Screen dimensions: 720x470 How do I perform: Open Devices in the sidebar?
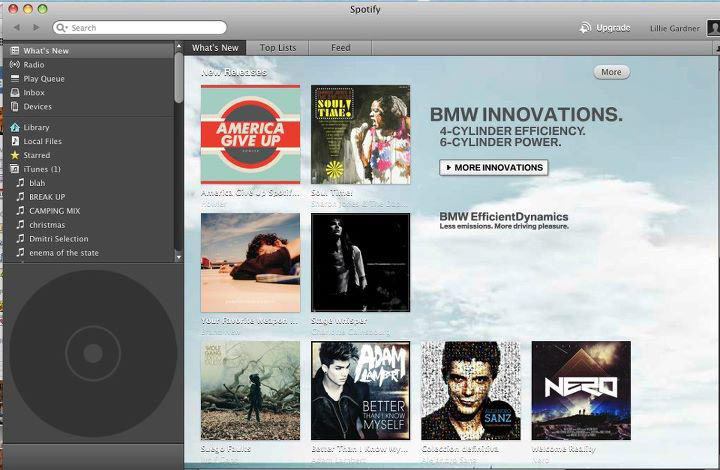[x=89, y=106]
